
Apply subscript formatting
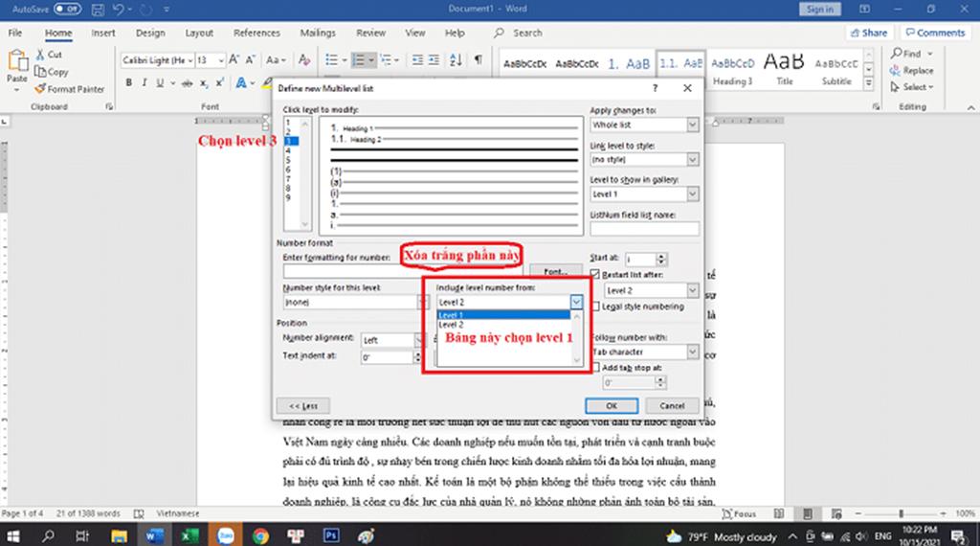204,82
